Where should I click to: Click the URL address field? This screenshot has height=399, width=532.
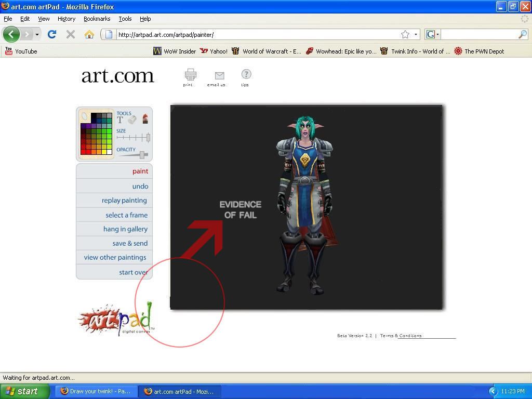pyautogui.click(x=258, y=34)
